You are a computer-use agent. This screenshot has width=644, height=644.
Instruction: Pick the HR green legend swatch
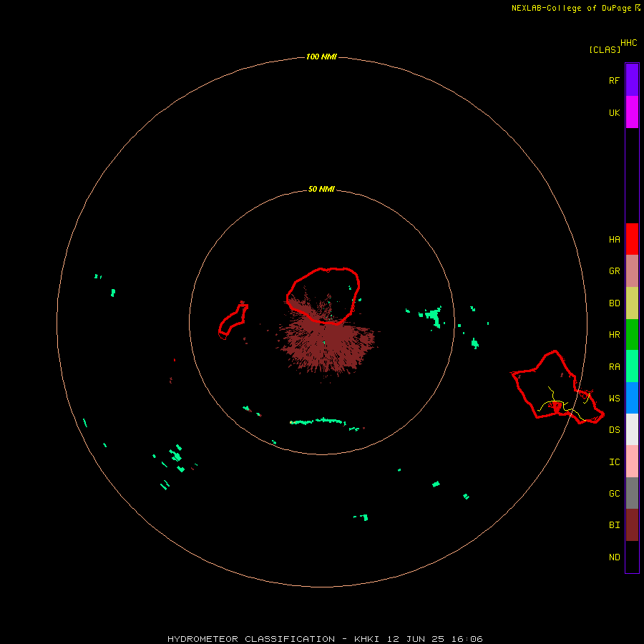coord(632,335)
